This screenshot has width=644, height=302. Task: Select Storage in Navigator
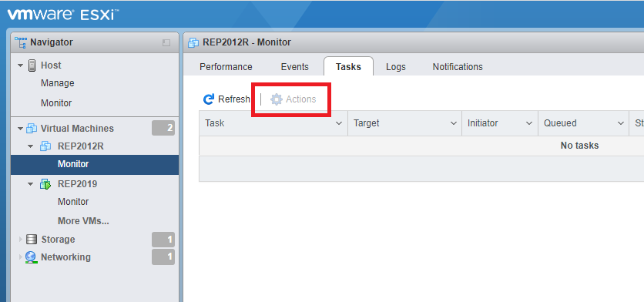tap(58, 239)
